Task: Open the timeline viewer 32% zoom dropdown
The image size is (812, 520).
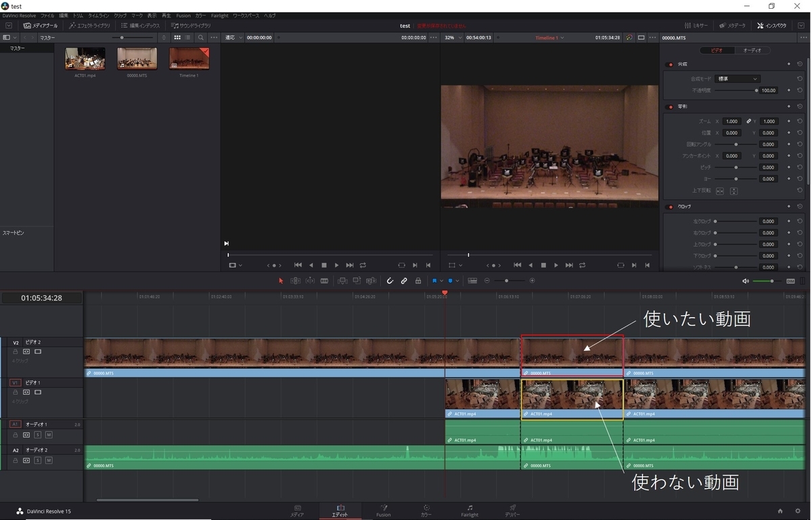Action: [x=452, y=37]
